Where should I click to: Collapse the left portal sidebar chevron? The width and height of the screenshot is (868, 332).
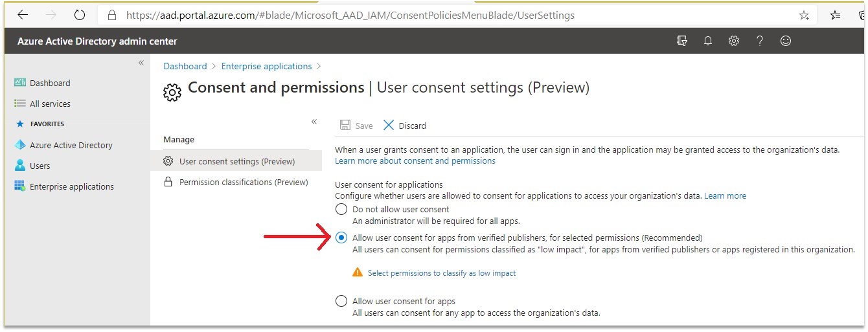(141, 63)
